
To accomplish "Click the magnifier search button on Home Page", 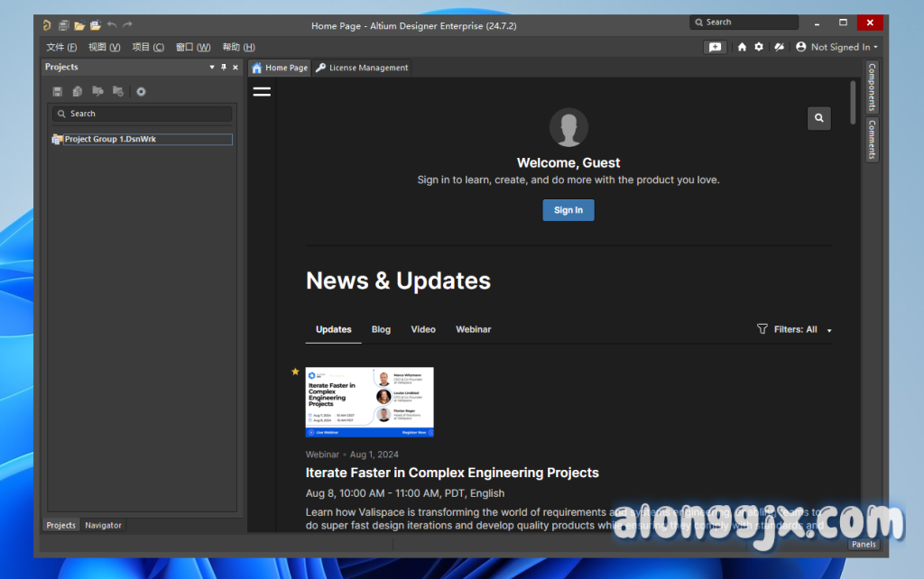I will [818, 118].
